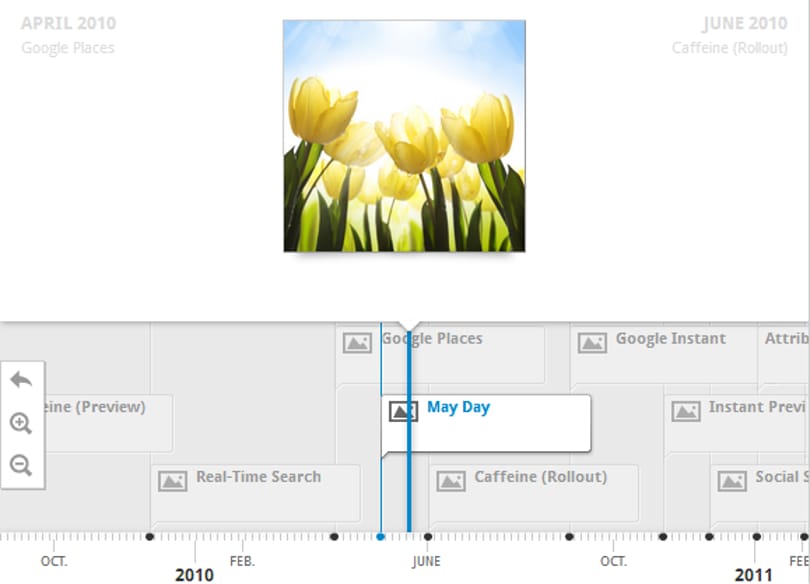This screenshot has width=810, height=584.
Task: Zoom out of the timeline
Action: (21, 465)
